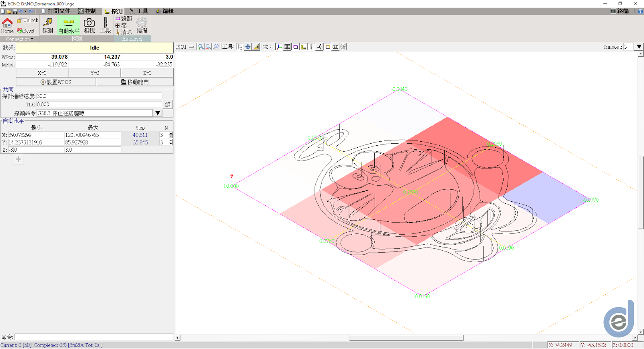Click the Z=0 zero button
The image size is (644, 349).
(x=147, y=73)
